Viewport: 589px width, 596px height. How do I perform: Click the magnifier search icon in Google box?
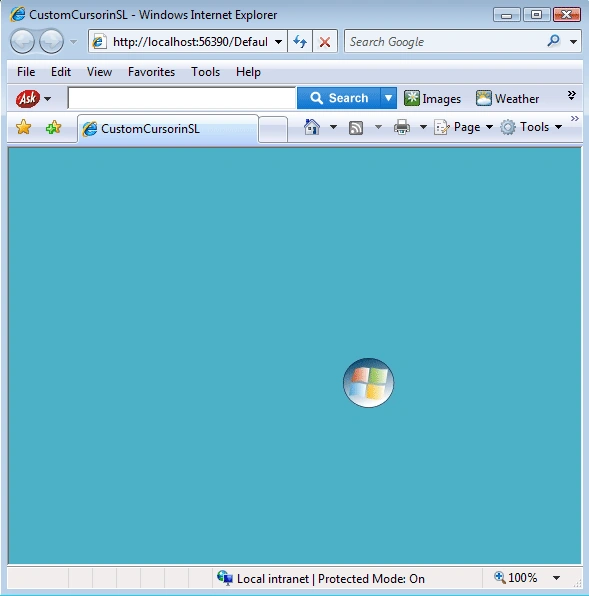point(554,40)
